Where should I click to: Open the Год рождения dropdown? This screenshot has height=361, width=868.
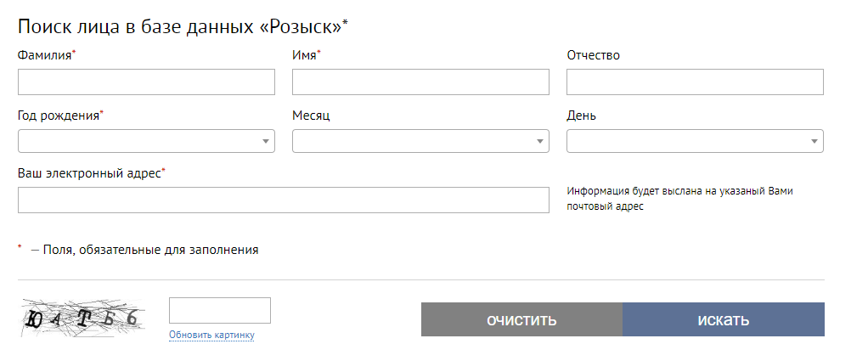(146, 141)
